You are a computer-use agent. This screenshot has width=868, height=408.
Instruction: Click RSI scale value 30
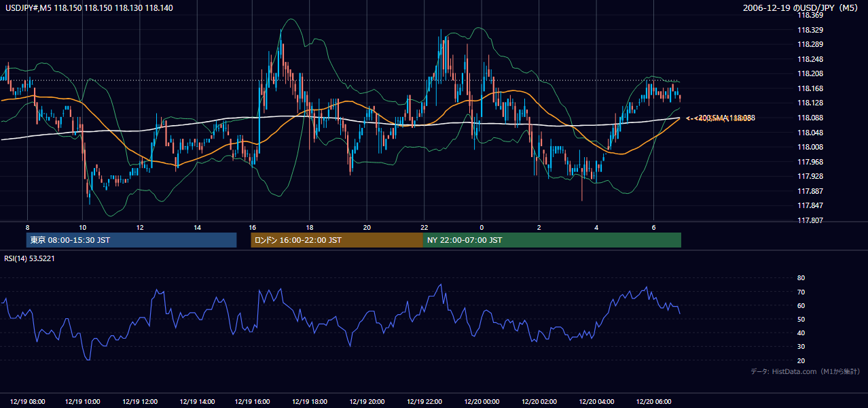pyautogui.click(x=801, y=347)
